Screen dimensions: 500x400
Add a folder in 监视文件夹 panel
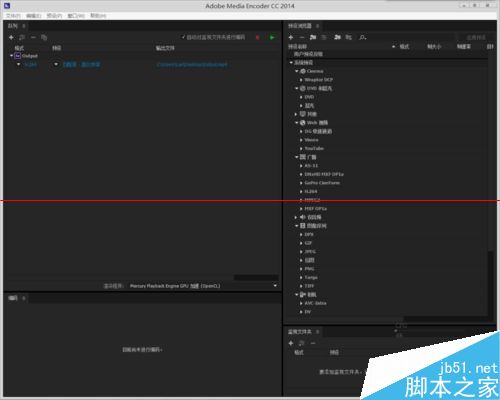[291, 343]
